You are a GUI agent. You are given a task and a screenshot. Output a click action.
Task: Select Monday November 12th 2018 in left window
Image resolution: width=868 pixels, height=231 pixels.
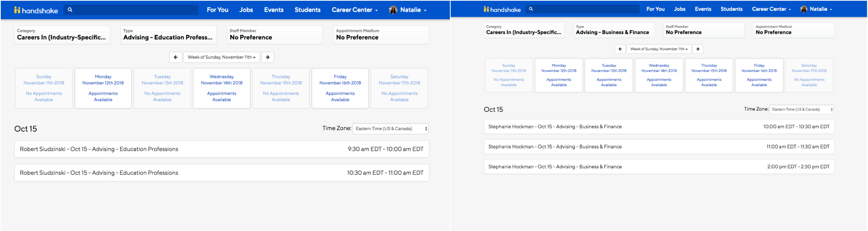coord(103,88)
